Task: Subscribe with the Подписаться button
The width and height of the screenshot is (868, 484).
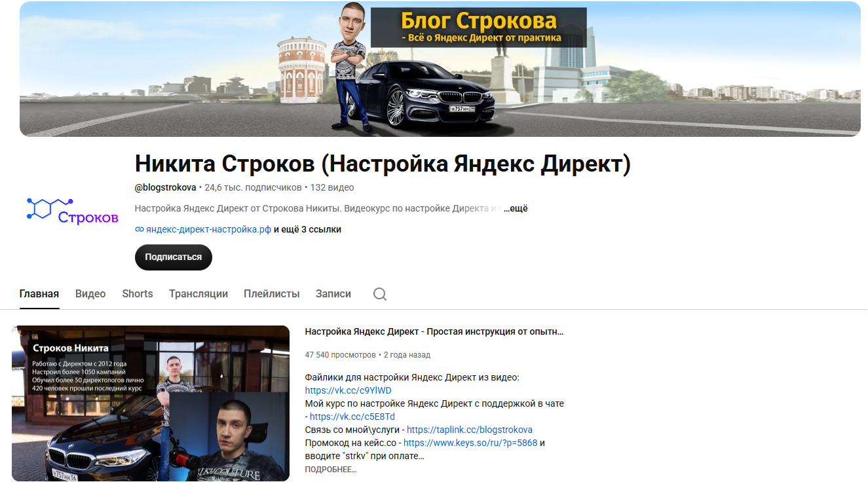Action: [174, 257]
